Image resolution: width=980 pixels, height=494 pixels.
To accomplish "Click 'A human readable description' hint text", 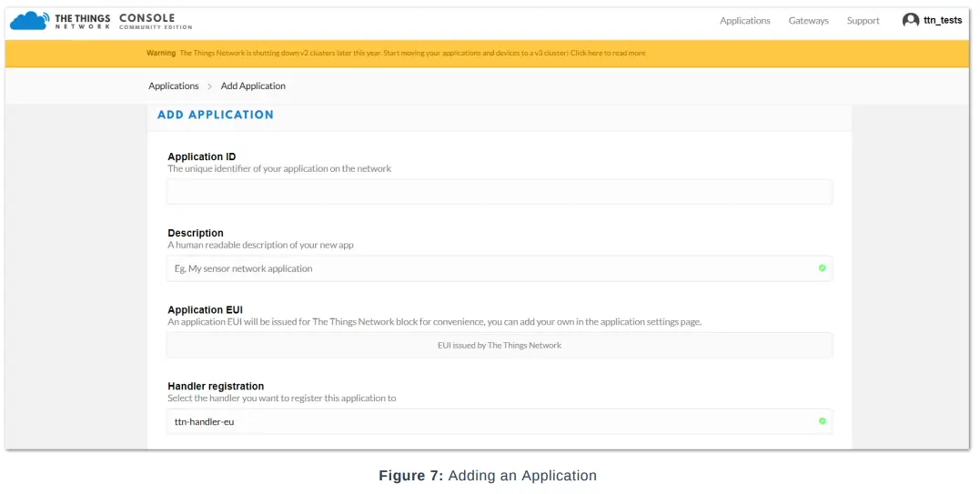I will [x=260, y=245].
